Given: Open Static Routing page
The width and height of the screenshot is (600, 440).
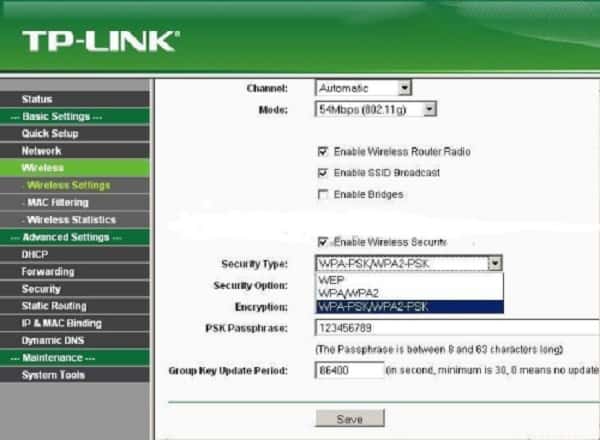Looking at the screenshot, I should click(x=75, y=306).
